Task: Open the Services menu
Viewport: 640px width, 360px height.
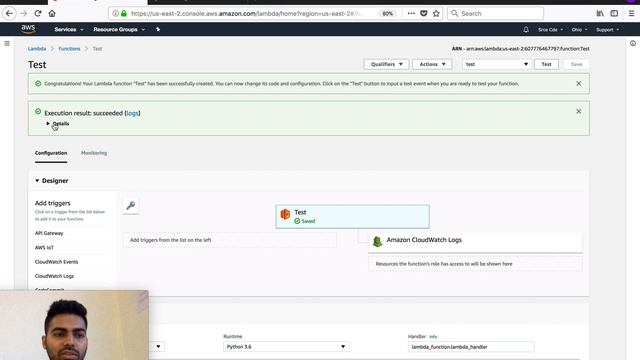Action: click(x=69, y=29)
